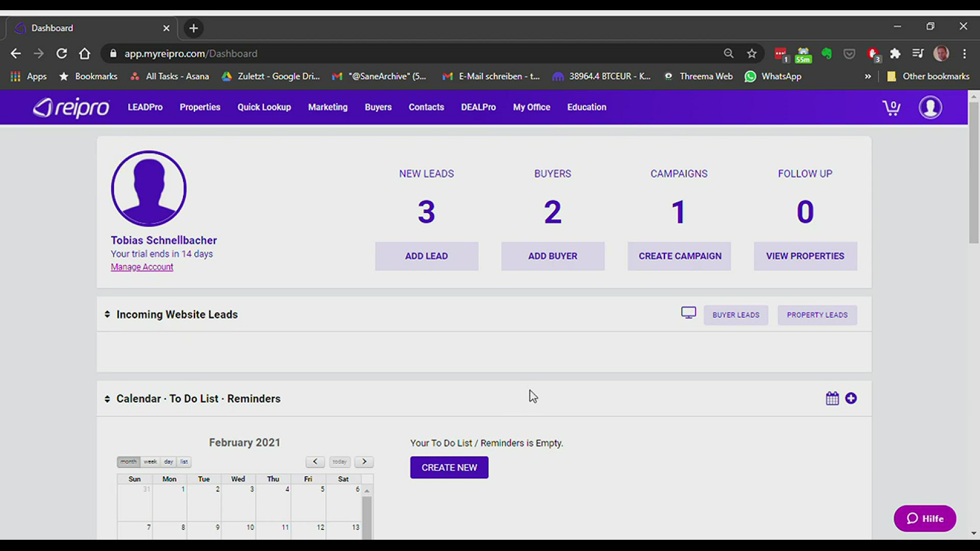Image resolution: width=980 pixels, height=551 pixels.
Task: Go to next month in calendar
Action: 364,462
